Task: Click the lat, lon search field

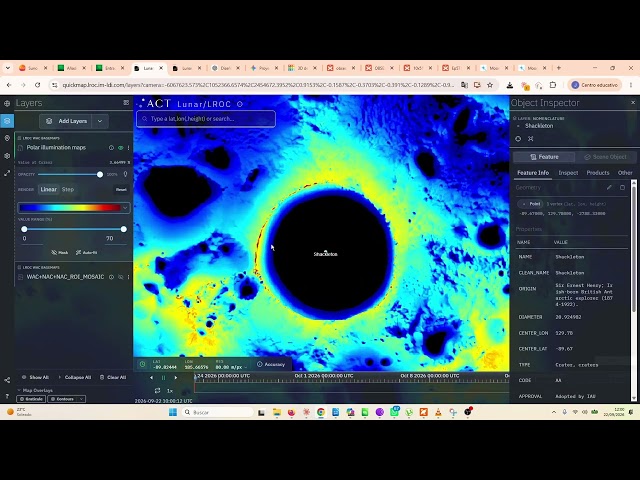Action: [x=206, y=119]
